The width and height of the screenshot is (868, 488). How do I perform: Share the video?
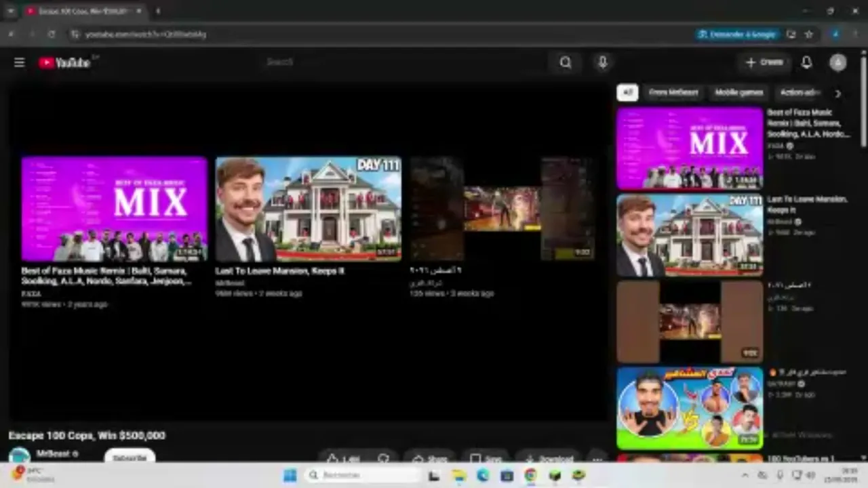point(430,458)
